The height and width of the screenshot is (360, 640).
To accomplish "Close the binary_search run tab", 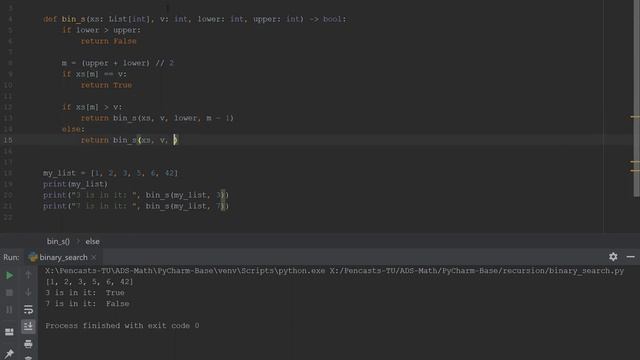I will [94, 257].
